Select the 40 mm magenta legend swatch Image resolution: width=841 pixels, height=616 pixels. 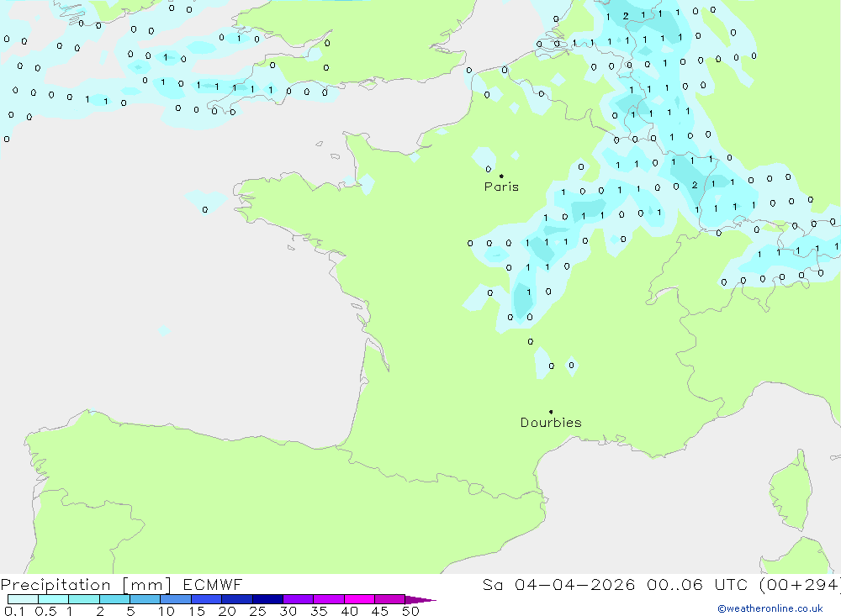click(x=359, y=599)
